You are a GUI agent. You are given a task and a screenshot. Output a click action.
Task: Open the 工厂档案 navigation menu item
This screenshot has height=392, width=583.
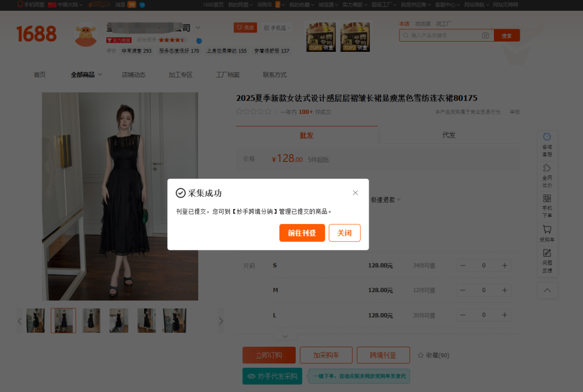(227, 75)
